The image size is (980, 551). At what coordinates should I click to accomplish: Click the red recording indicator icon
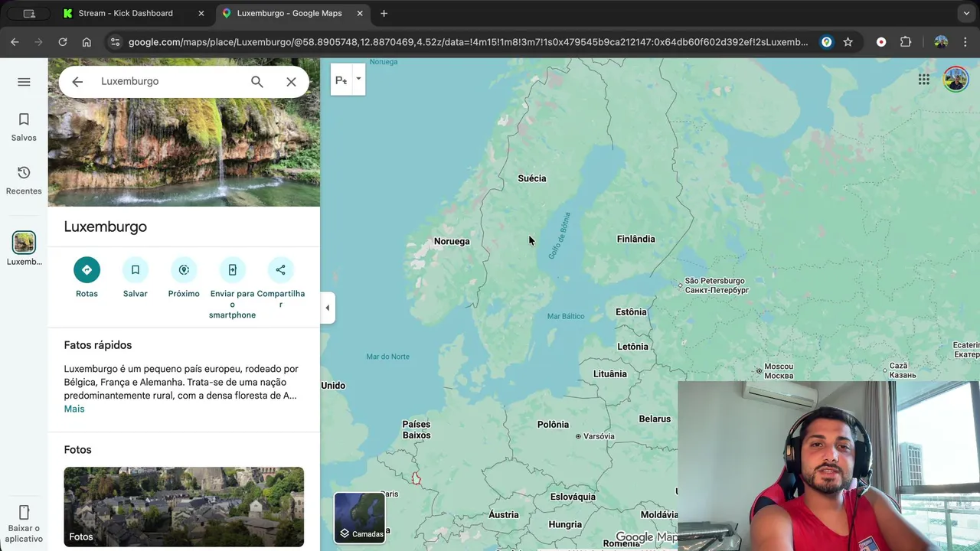881,42
